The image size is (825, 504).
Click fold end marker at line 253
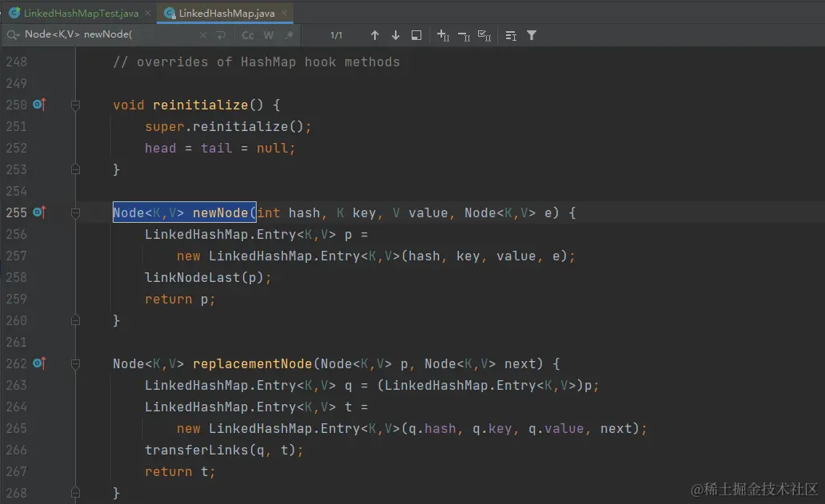[75, 169]
